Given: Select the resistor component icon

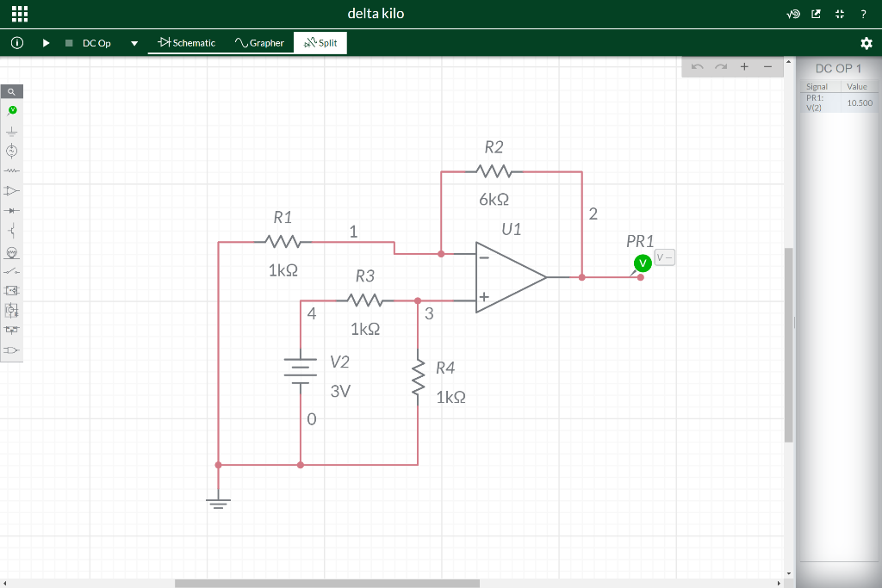Looking at the screenshot, I should click(x=11, y=170).
